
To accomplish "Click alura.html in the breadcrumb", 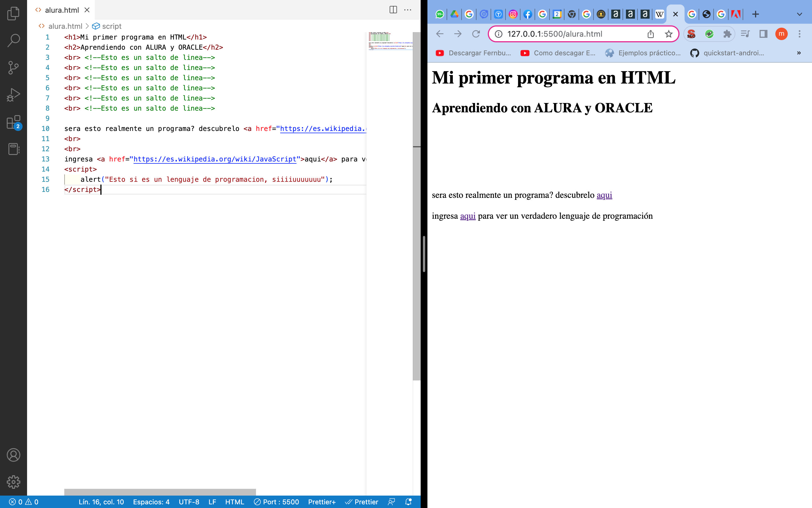I will coord(65,26).
